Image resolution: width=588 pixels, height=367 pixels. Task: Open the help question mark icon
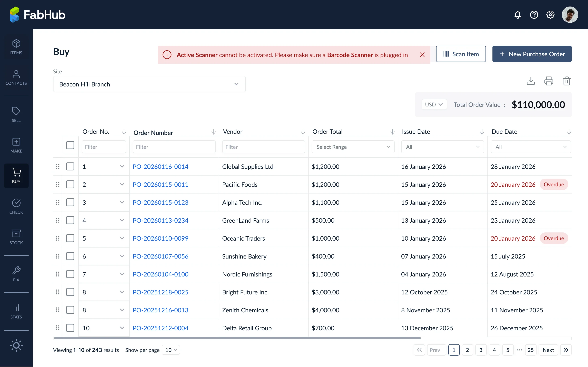(x=534, y=15)
